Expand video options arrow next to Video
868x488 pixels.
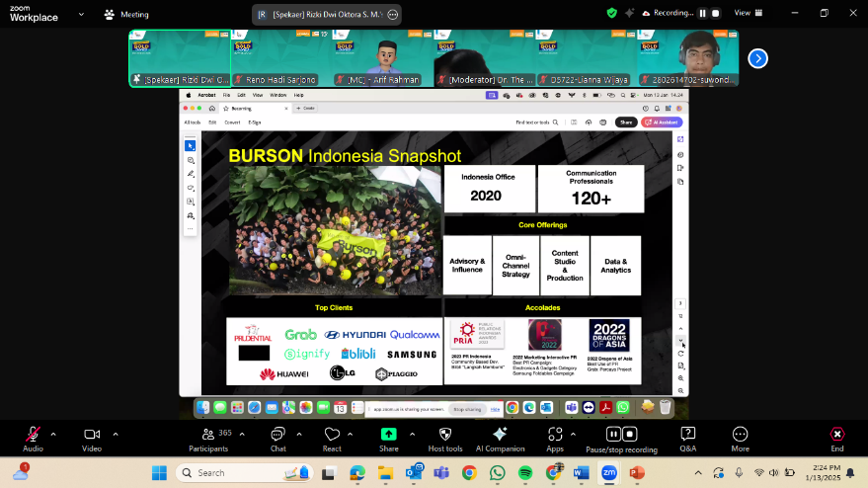pyautogui.click(x=116, y=435)
